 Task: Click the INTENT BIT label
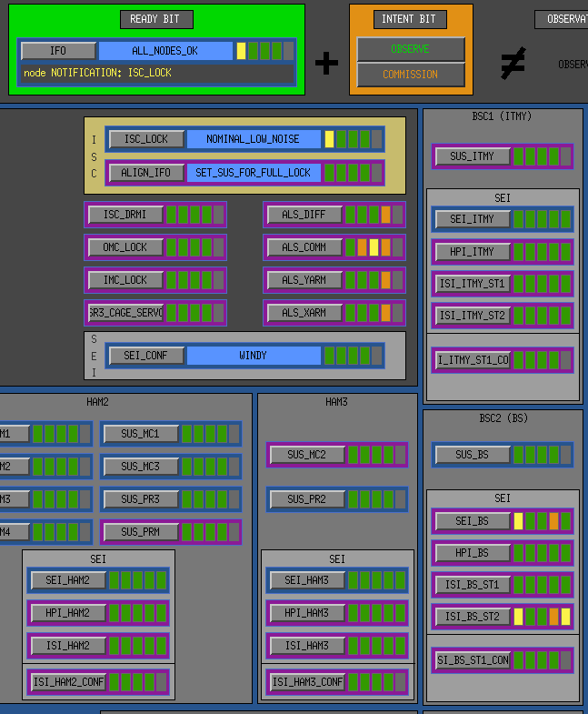pyautogui.click(x=410, y=19)
